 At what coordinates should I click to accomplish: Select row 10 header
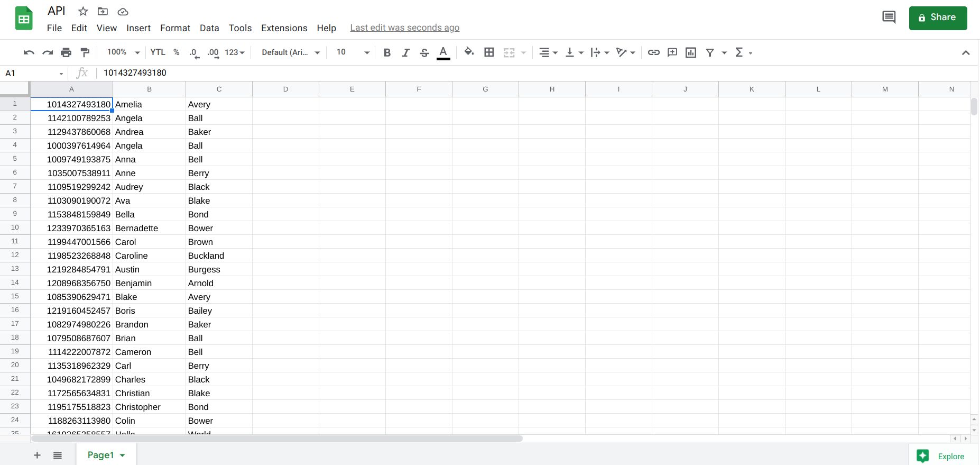click(x=15, y=227)
